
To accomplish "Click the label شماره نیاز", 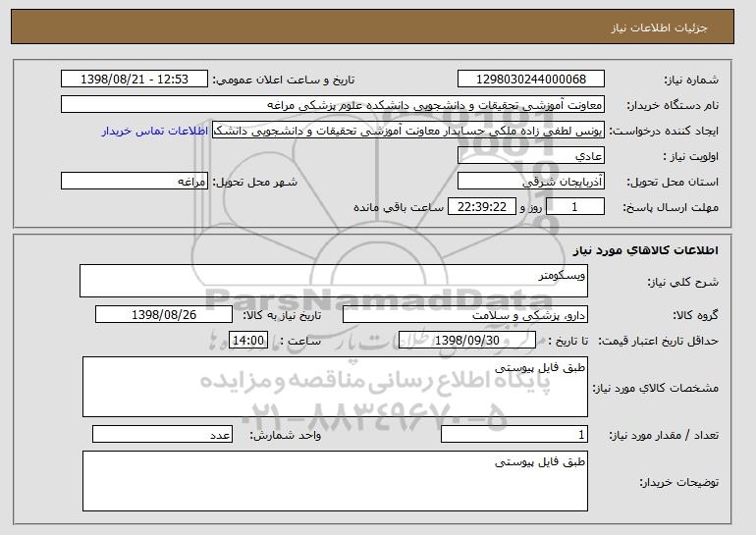I will click(691, 80).
